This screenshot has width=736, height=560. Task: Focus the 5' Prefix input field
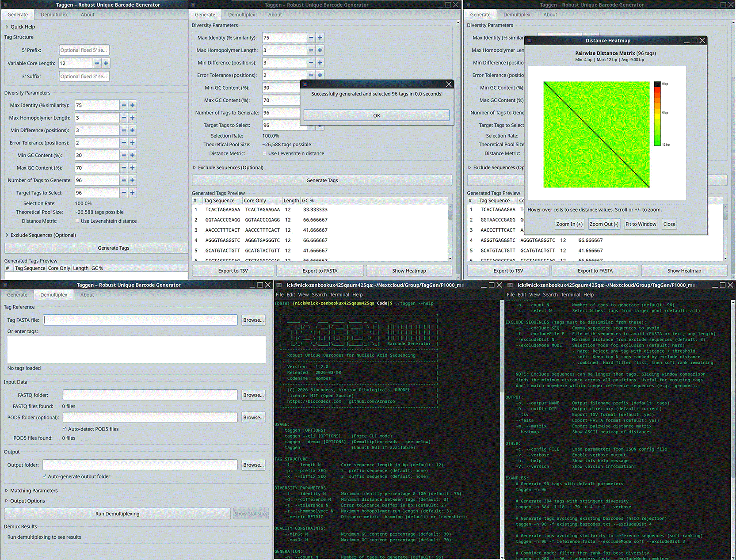(x=84, y=50)
